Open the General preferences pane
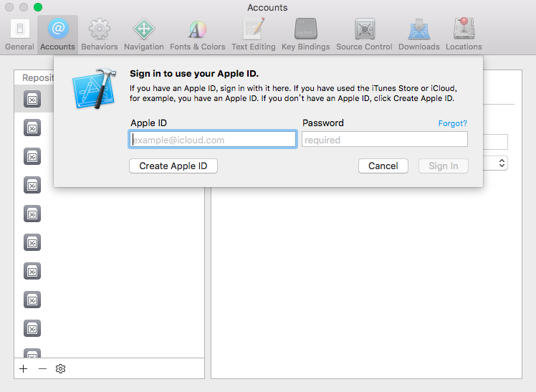 click(19, 34)
